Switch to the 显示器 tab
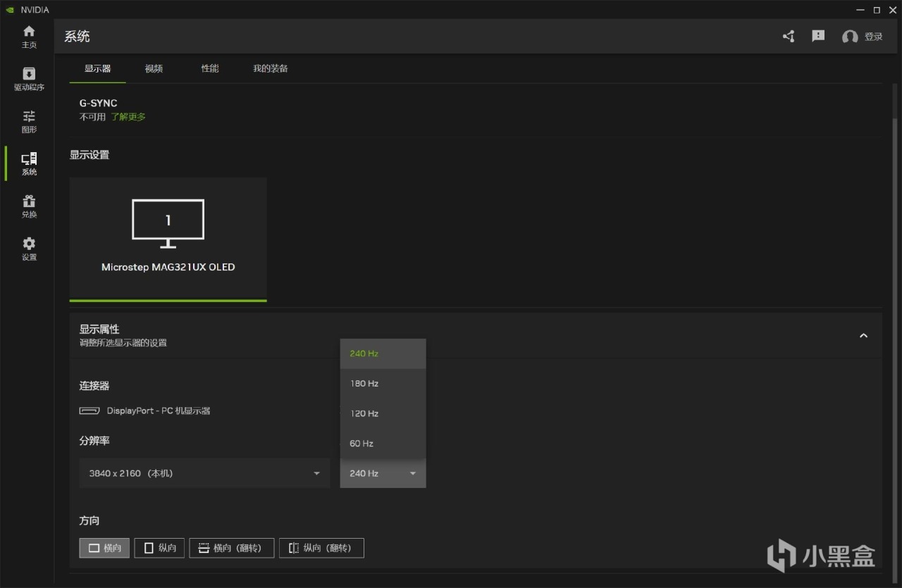 (97, 68)
